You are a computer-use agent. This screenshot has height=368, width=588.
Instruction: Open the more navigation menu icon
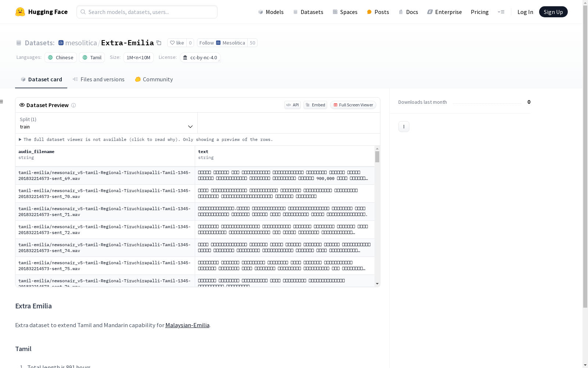click(x=501, y=12)
